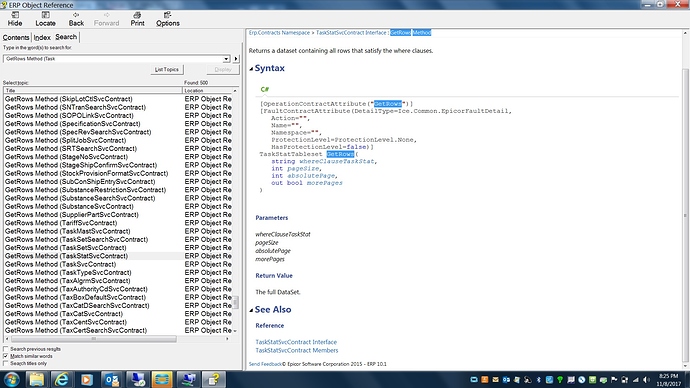The width and height of the screenshot is (690, 388).
Task: Open Internet Explorer from the taskbar
Action: (x=61, y=379)
